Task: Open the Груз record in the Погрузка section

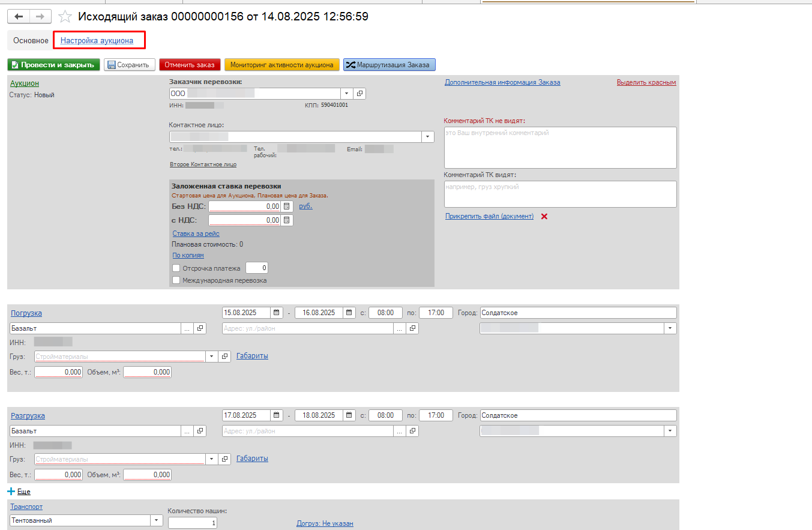Action: pyautogui.click(x=225, y=356)
